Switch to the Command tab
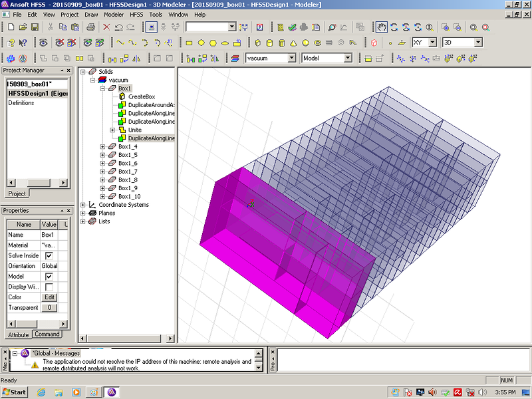 (47, 334)
